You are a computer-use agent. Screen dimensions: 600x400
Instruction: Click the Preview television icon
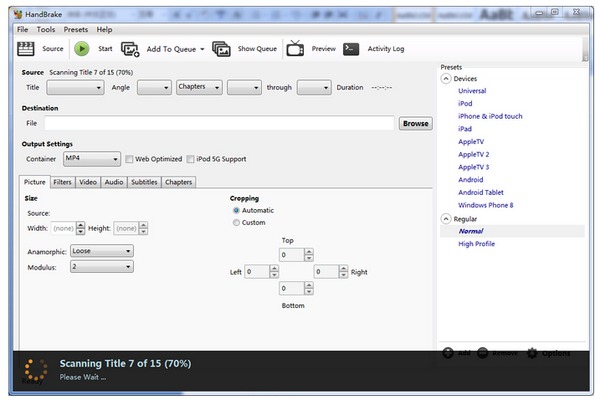[x=295, y=48]
